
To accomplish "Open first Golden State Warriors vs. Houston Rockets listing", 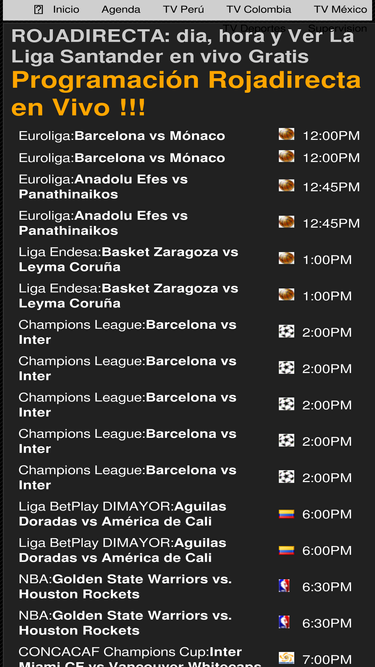I will 125,587.
